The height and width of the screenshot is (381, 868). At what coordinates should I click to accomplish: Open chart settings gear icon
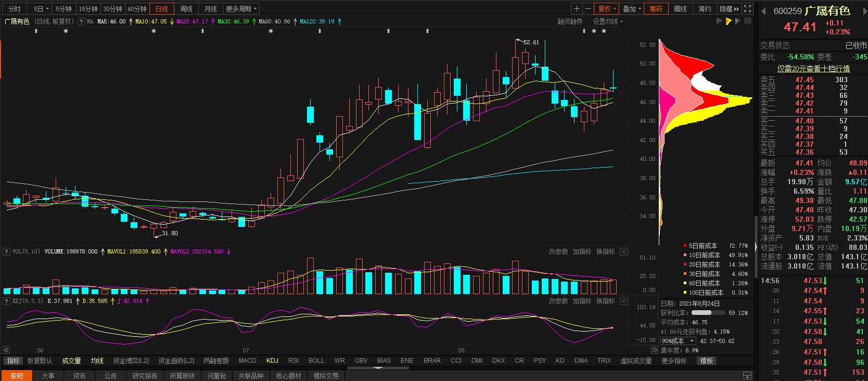pyautogui.click(x=748, y=21)
